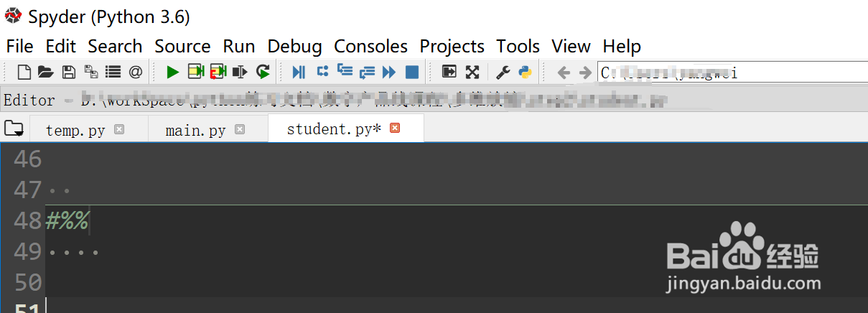Switch to the main.py tab
Screen dimensions: 868x313
click(195, 130)
